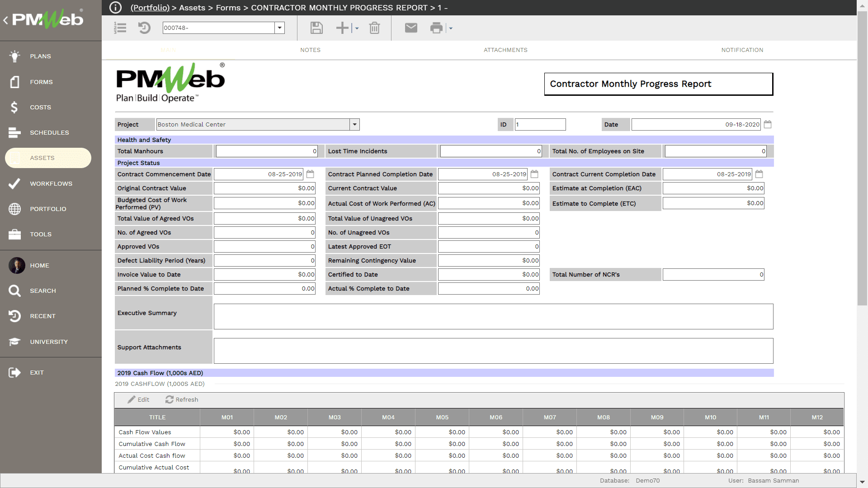Viewport: 868px width, 488px height.
Task: Switch to the Attachments tab
Action: pos(505,50)
